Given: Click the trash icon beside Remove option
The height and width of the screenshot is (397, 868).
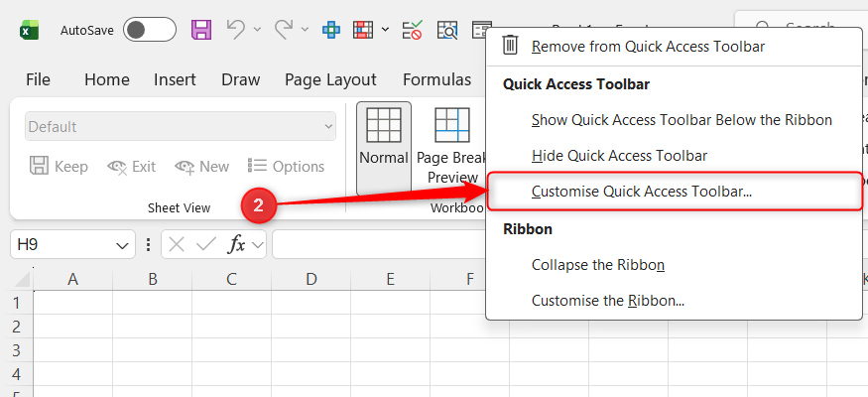Looking at the screenshot, I should 510,46.
